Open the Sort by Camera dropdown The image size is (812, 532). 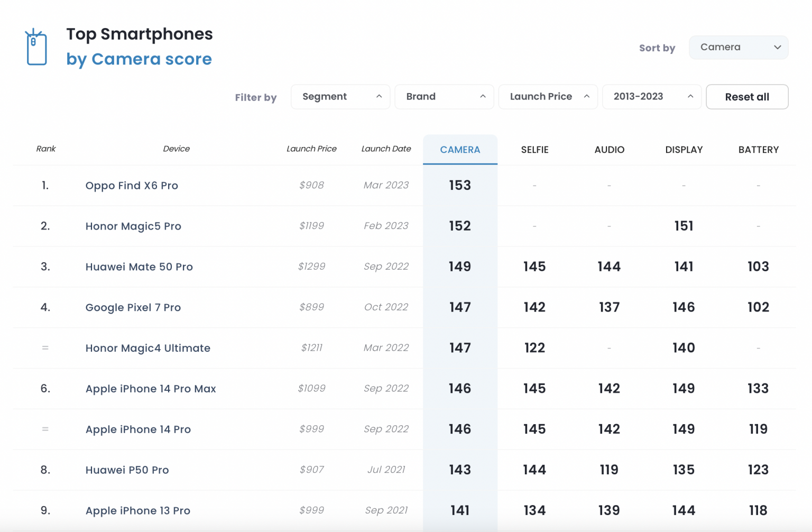(x=738, y=47)
